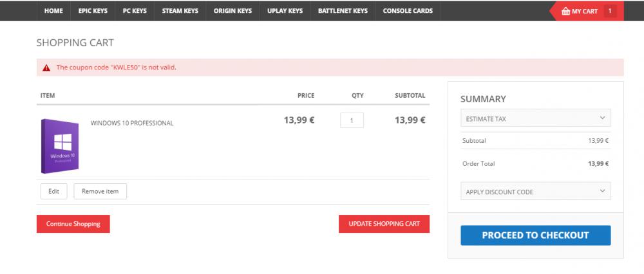644x274 pixels.
Task: Click the shopping basket icon in My Cart
Action: click(x=565, y=11)
